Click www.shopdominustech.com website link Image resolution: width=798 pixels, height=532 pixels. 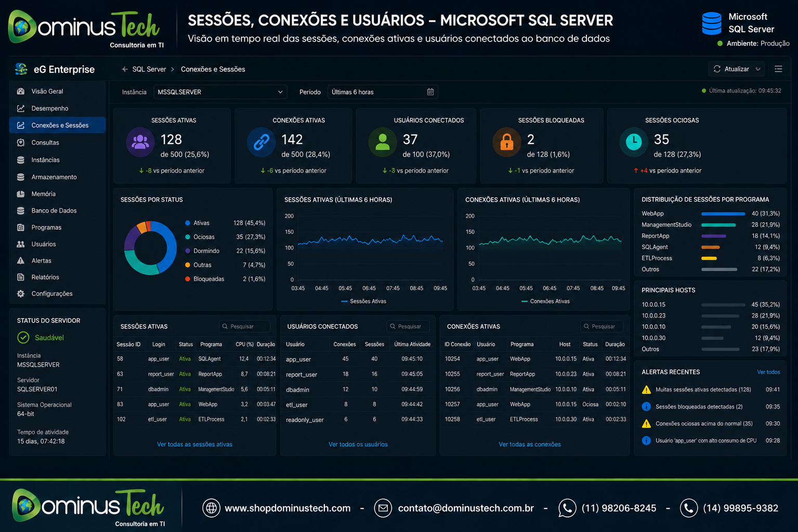coord(287,508)
